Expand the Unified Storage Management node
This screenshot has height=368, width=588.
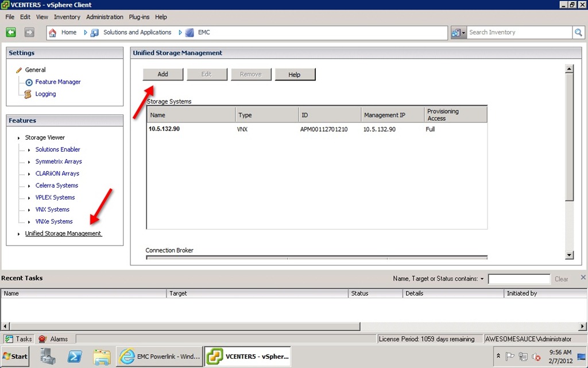19,234
